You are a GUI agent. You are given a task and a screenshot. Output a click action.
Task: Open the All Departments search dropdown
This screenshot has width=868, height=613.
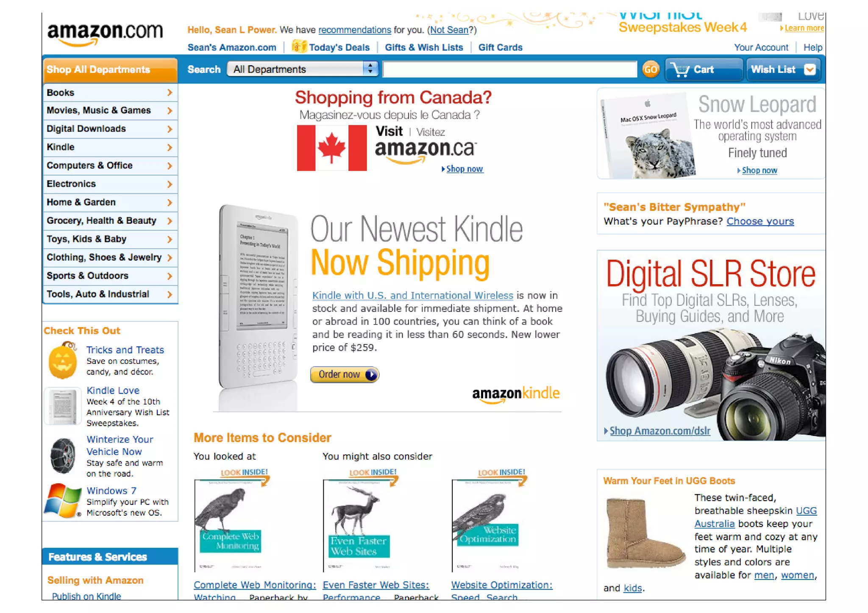pyautogui.click(x=302, y=69)
